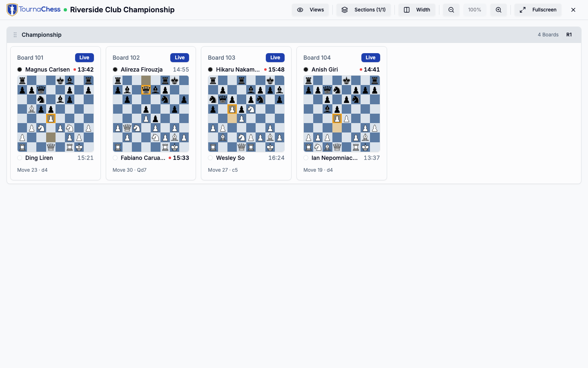
Task: Click the zoom out magnifier icon
Action: pos(451,10)
